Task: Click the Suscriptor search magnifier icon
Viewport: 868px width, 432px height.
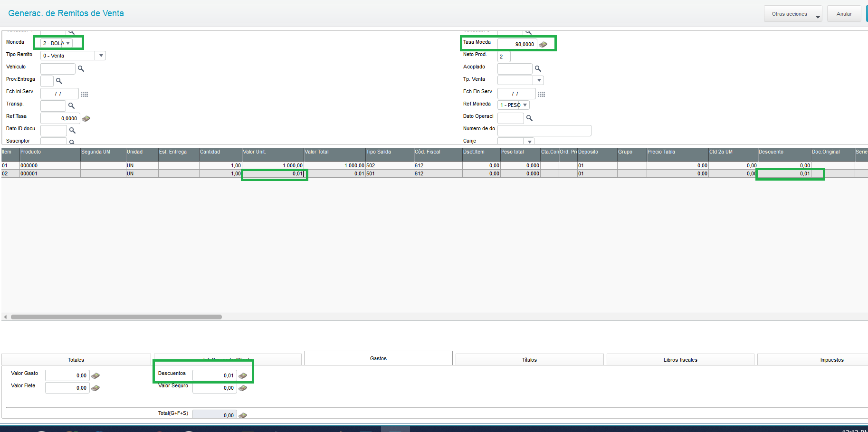Action: (x=72, y=142)
